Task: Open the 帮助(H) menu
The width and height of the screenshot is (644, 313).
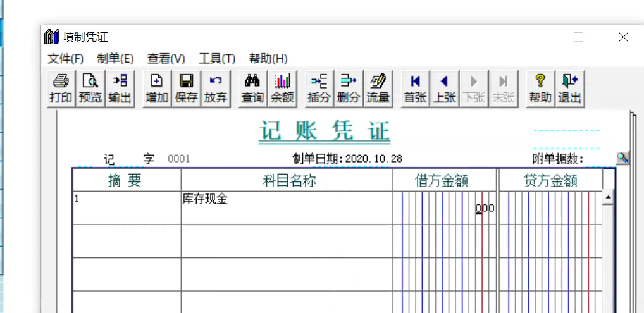Action: [268, 59]
